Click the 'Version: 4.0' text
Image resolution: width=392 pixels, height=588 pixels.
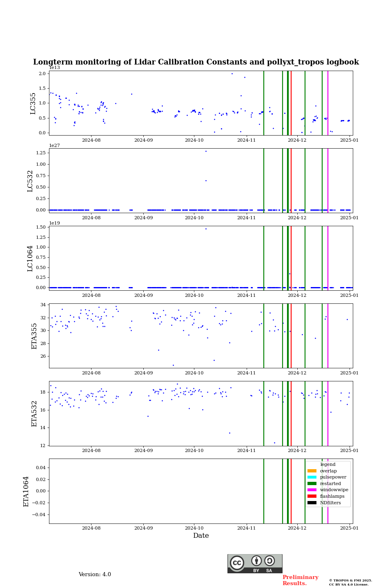[95, 575]
